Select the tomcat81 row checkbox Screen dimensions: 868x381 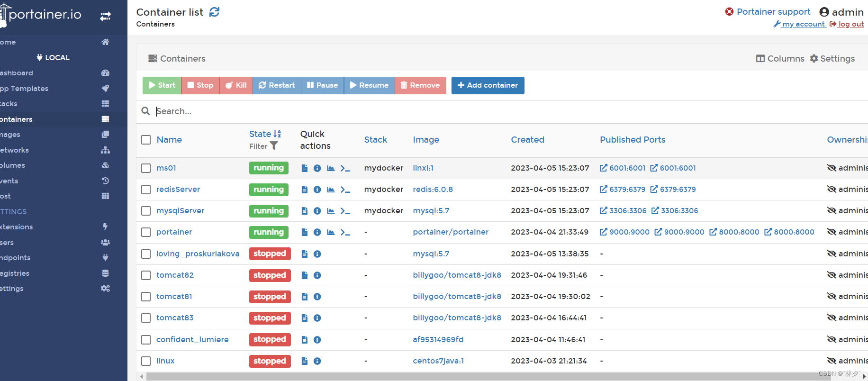coord(146,297)
